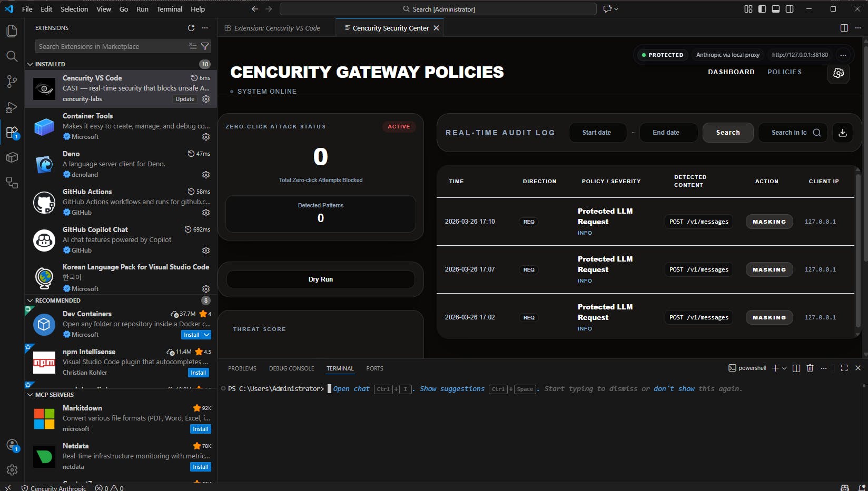
Task: Manage Deno extension gear
Action: pyautogui.click(x=206, y=175)
